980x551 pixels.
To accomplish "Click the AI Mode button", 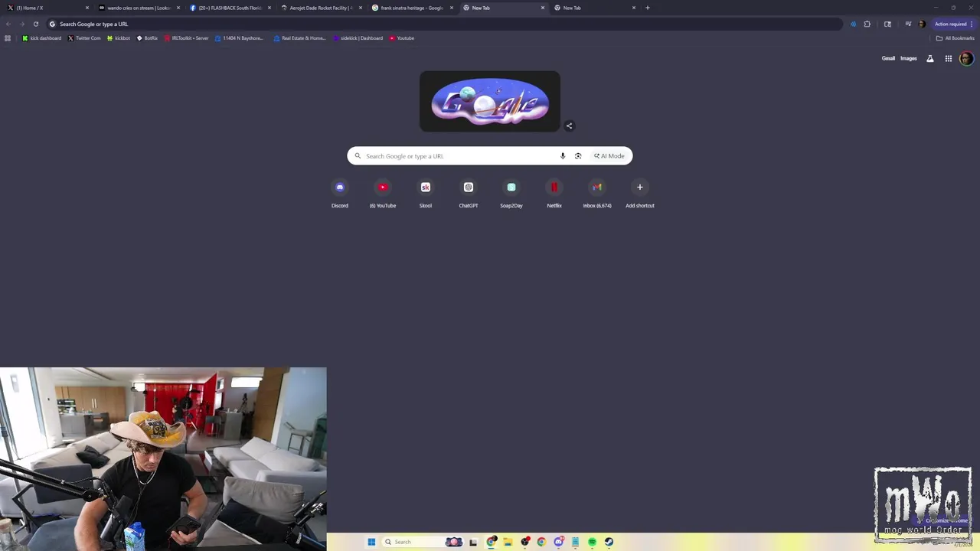I will pos(609,156).
